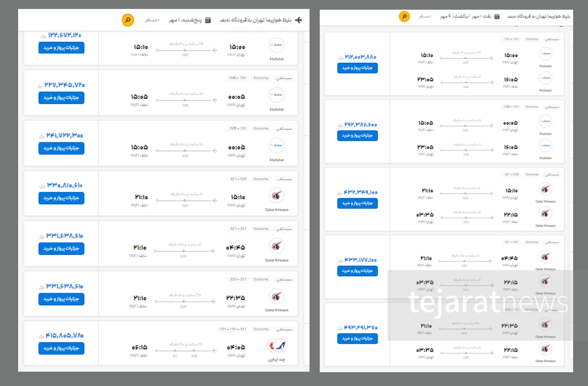This screenshot has width=588, height=386.
Task: Click the yellow search button in one-way results header
Action: click(x=128, y=20)
